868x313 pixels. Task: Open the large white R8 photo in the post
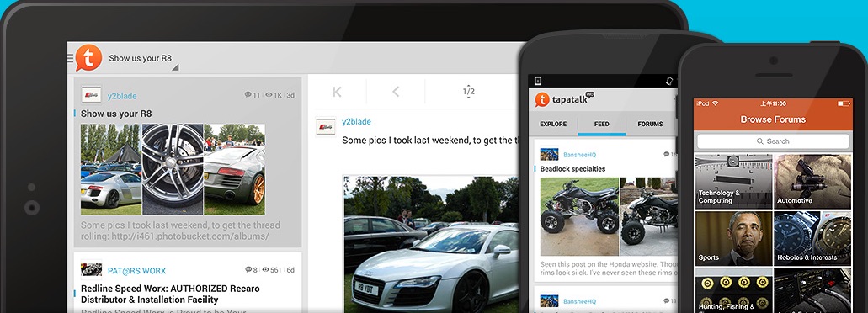pyautogui.click(x=431, y=245)
